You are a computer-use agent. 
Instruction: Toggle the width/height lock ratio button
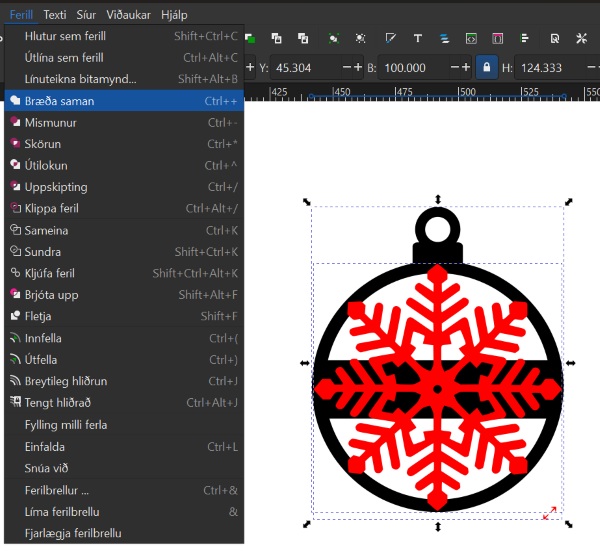tap(487, 67)
